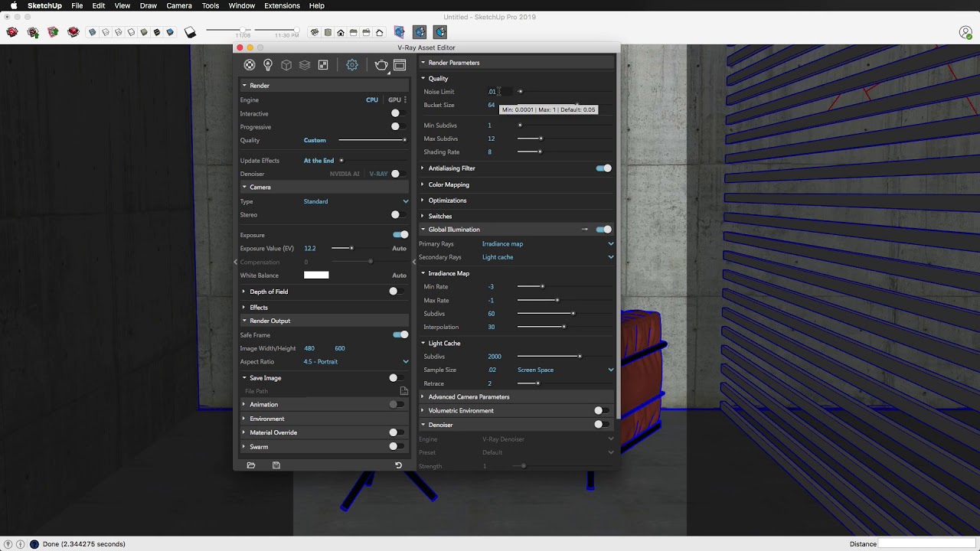
Task: Choose the V-RAY denoiser option
Action: (378, 174)
